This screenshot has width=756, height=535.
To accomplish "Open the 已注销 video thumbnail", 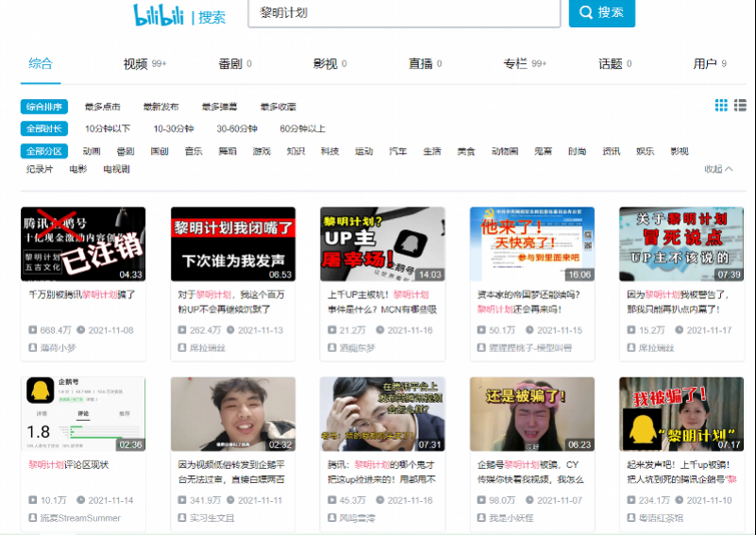I will pos(83,243).
